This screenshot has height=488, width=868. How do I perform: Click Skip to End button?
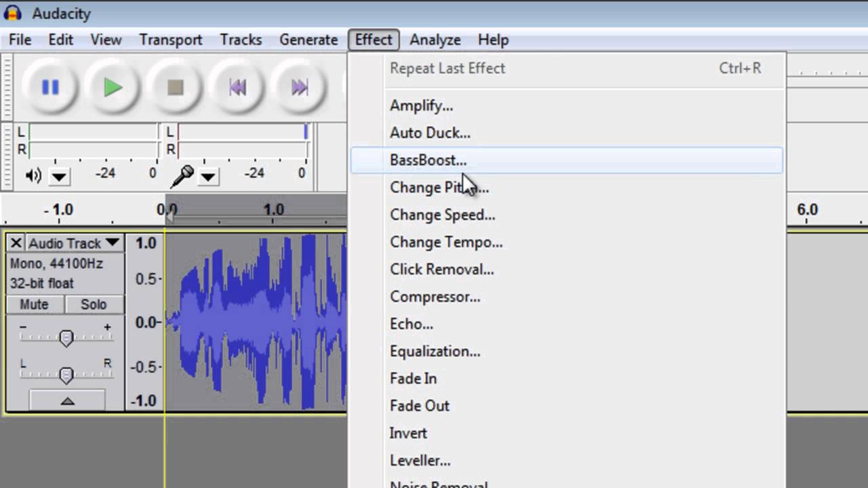[x=300, y=87]
